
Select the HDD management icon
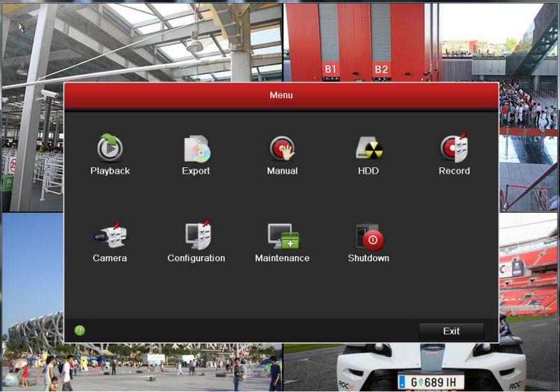[x=369, y=148]
